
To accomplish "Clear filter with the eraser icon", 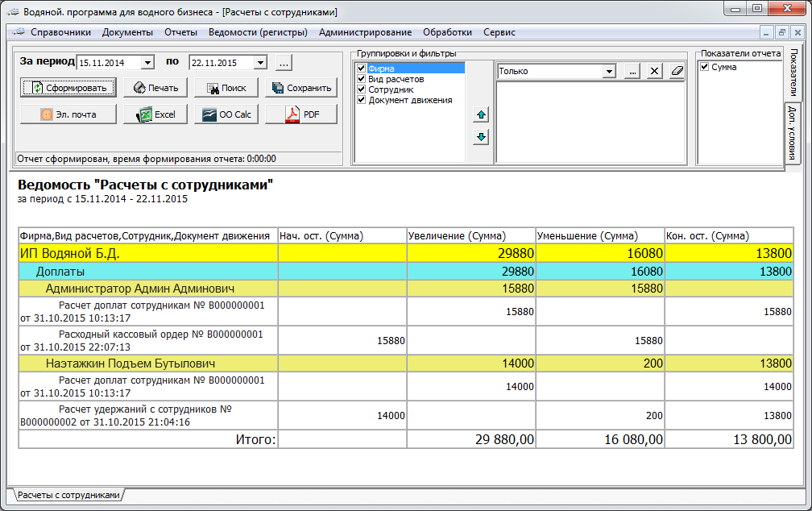I will click(676, 71).
